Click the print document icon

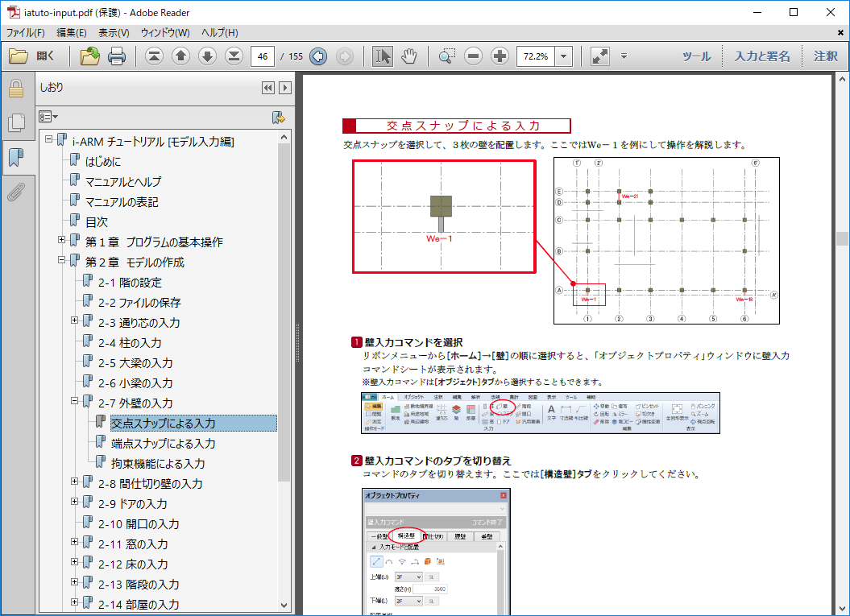pyautogui.click(x=117, y=56)
